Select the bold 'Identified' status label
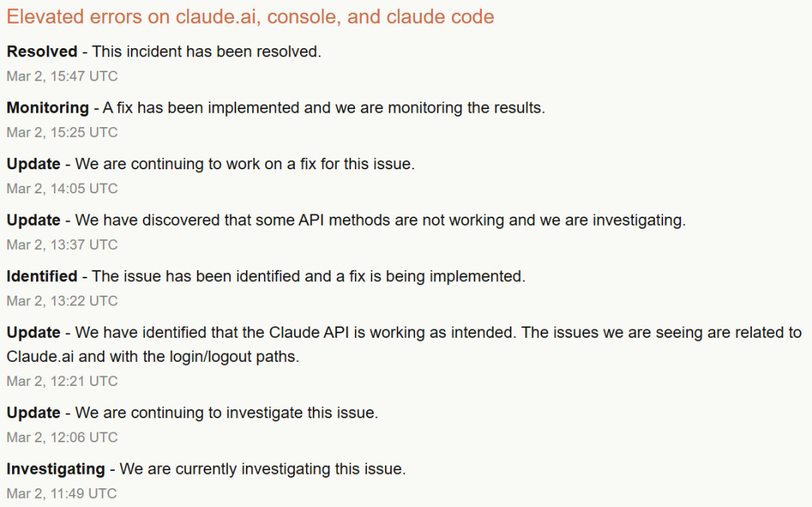Screen dimensions: 812x507 coord(42,276)
